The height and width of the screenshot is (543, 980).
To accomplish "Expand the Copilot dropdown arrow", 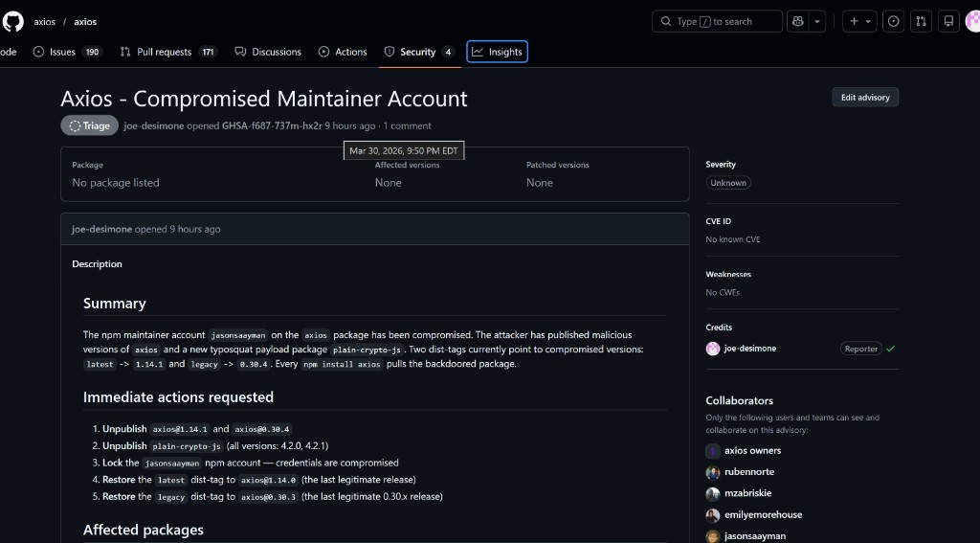I will (817, 21).
